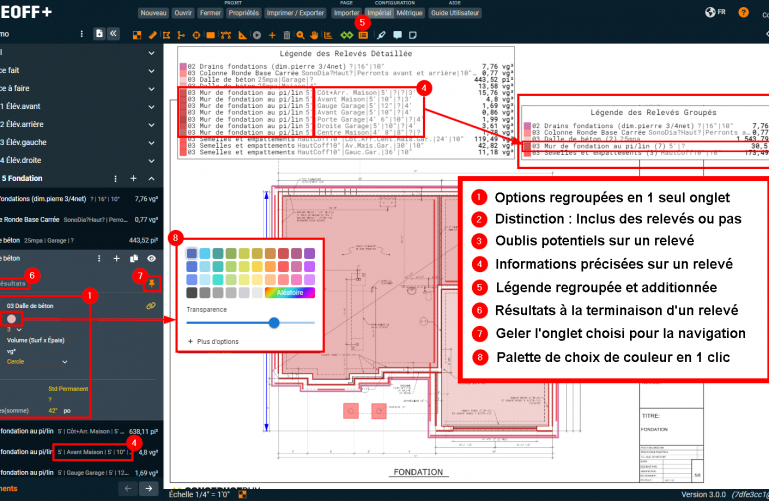The width and height of the screenshot is (769, 501).
Task: Toggle visibility eye for béton takeoff
Action: pyautogui.click(x=152, y=258)
